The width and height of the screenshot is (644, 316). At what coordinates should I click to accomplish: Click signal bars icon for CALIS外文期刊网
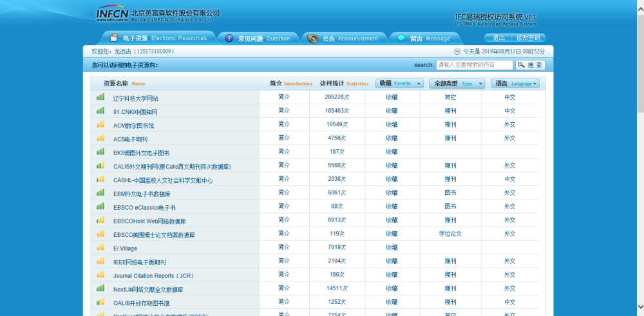100,165
